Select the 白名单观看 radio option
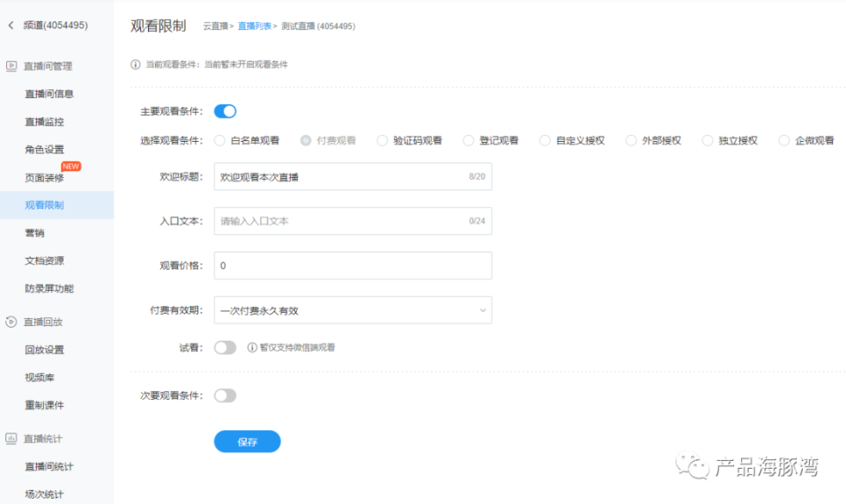 click(219, 140)
